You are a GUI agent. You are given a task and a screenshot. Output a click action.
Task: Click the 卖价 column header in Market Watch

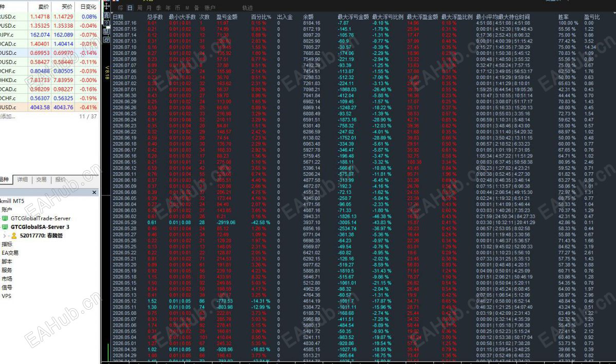click(44, 7)
